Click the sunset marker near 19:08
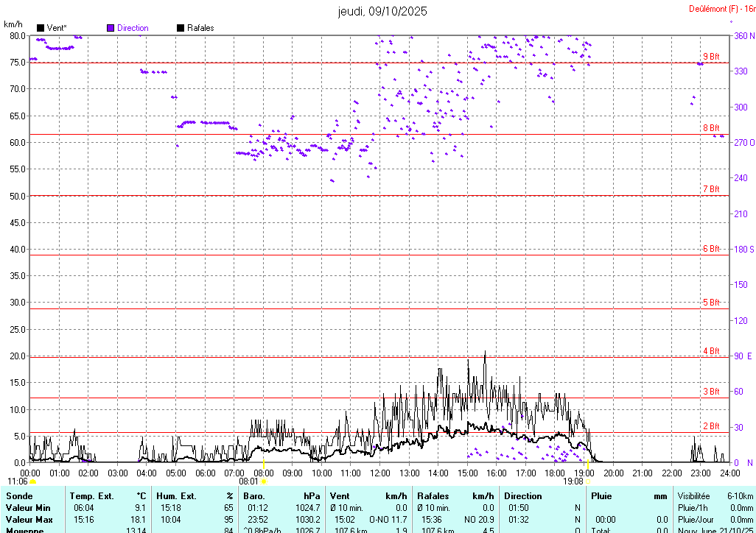The height and width of the screenshot is (533, 756). [589, 481]
